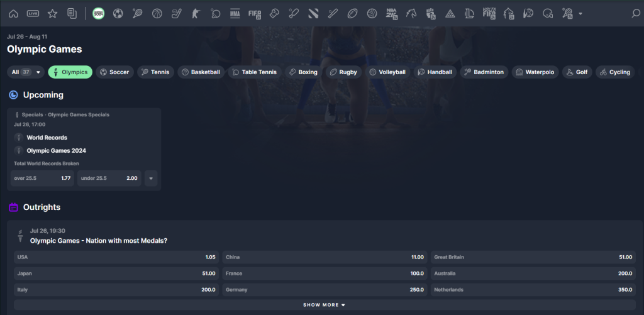Switch to the Waterpolo filter tab
The width and height of the screenshot is (644, 315).
(536, 72)
